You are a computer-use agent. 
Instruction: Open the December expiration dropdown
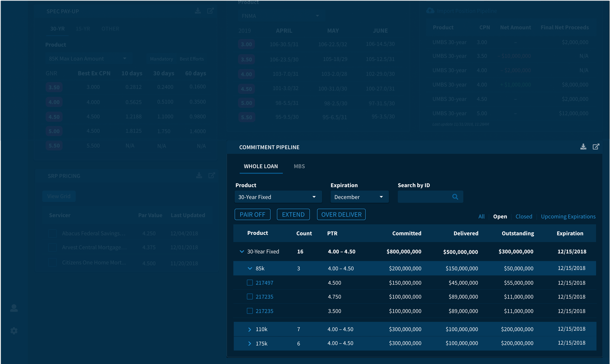coord(359,197)
